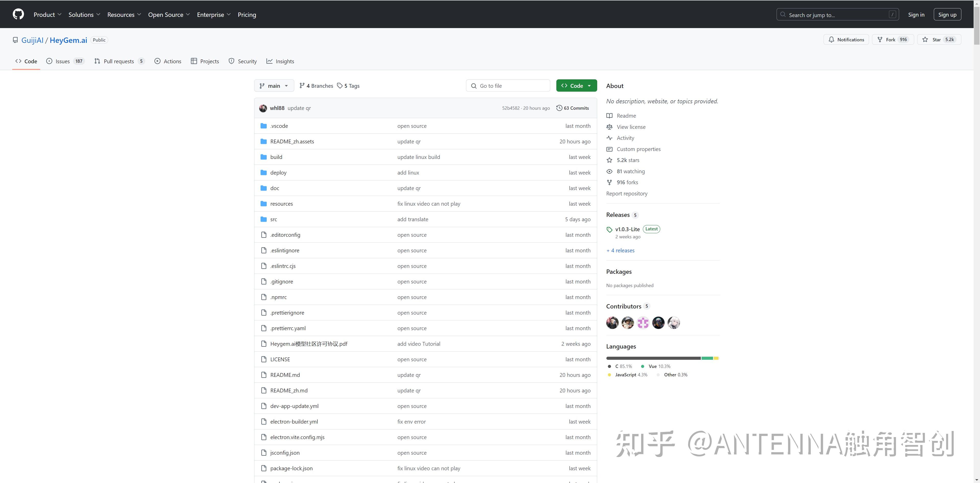Click whl88 avatar in commit row
This screenshot has height=483, width=980.
tap(263, 108)
